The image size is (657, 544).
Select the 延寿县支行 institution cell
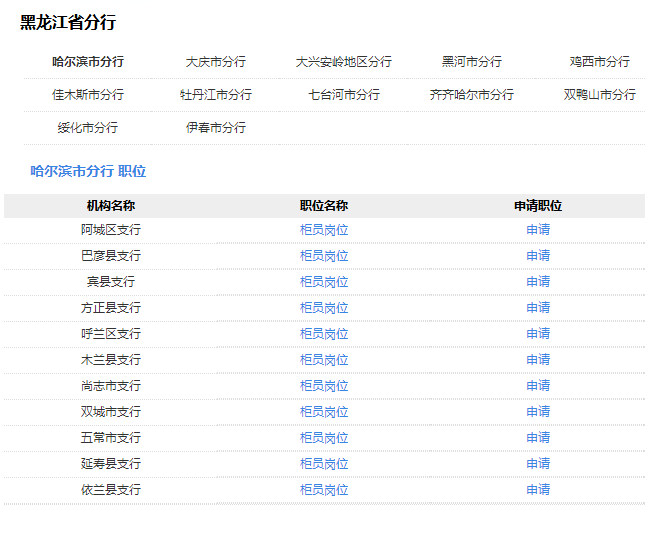tap(111, 464)
